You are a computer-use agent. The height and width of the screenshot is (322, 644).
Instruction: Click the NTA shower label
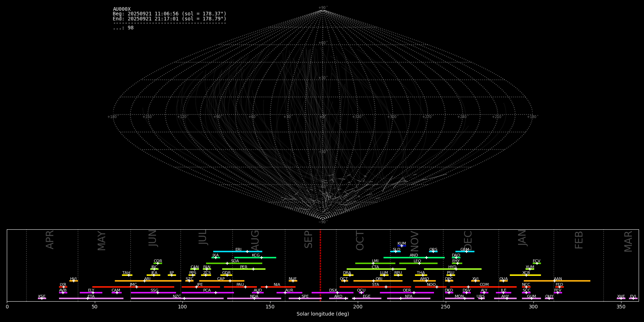pyautogui.click(x=409, y=297)
